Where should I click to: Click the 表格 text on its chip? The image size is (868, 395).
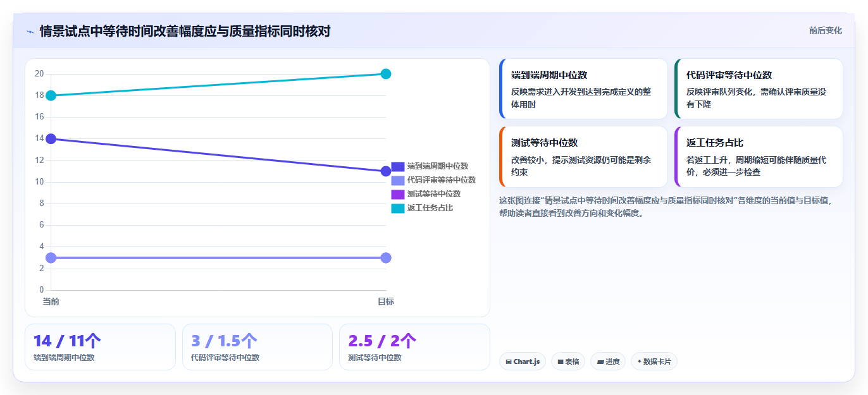(572, 362)
